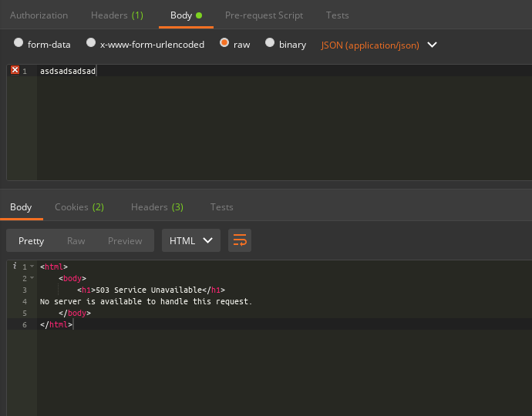This screenshot has height=416, width=532.
Task: Select the raw body type radio
Action: tap(224, 44)
